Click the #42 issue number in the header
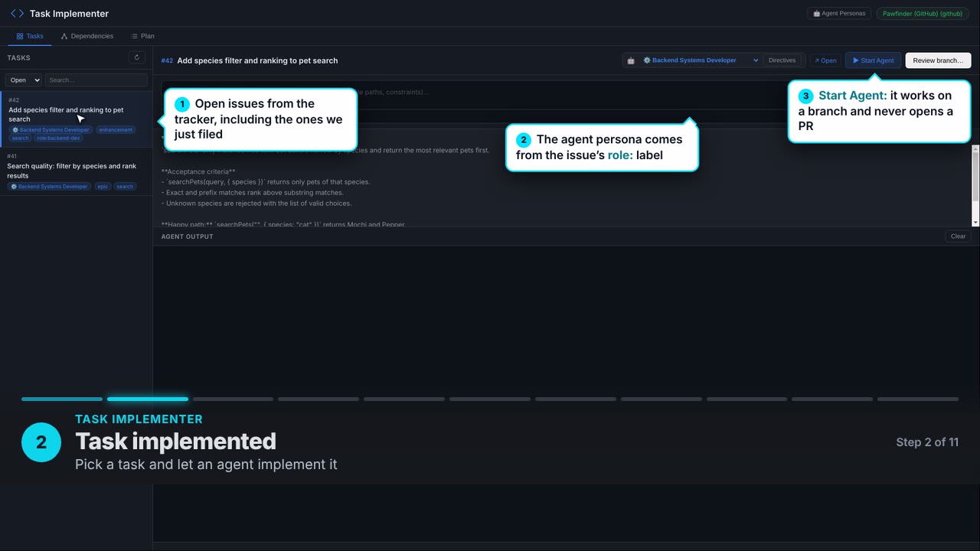This screenshot has width=980, height=551. point(167,60)
